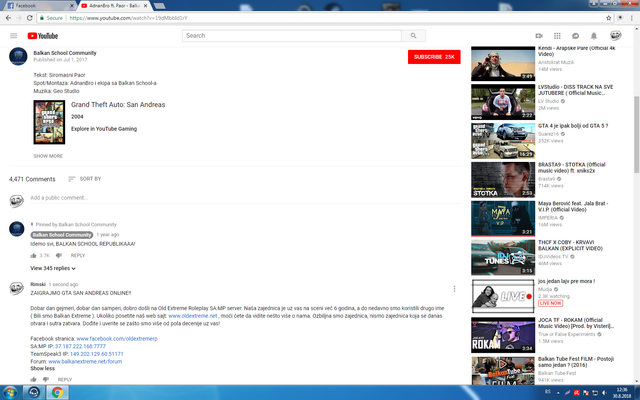
Task: Open Chrome's three-dot menu
Action: pos(632,18)
